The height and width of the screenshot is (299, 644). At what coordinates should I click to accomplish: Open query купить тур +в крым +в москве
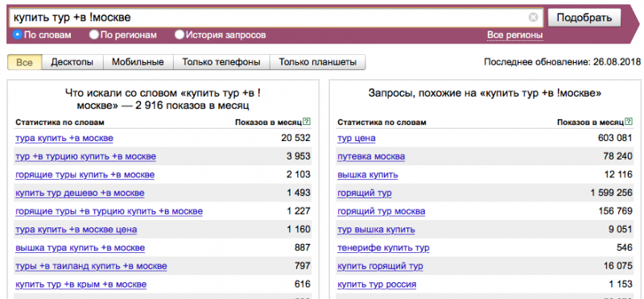point(81,284)
